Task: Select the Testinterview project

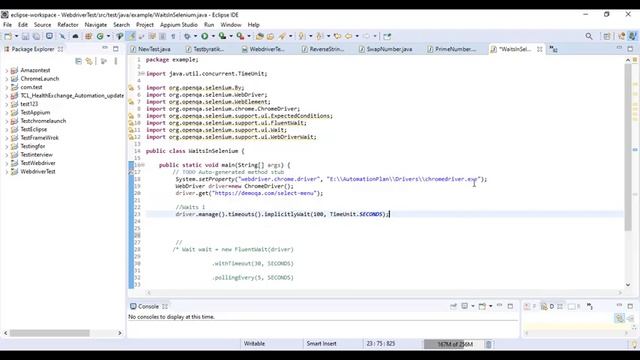Action: point(36,155)
